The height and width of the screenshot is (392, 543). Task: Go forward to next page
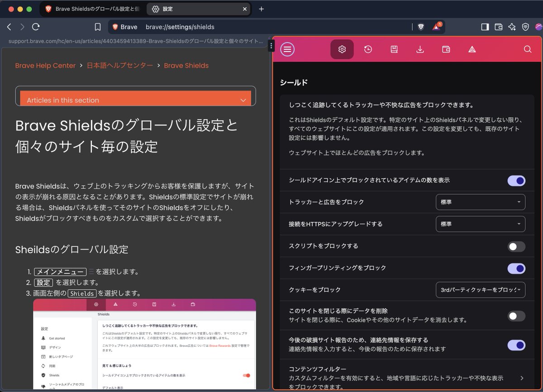22,27
